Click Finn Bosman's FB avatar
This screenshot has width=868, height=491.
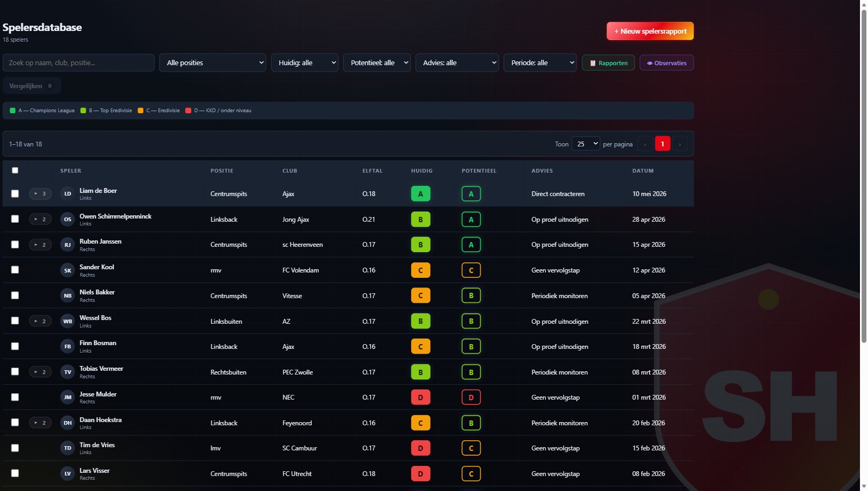[67, 346]
